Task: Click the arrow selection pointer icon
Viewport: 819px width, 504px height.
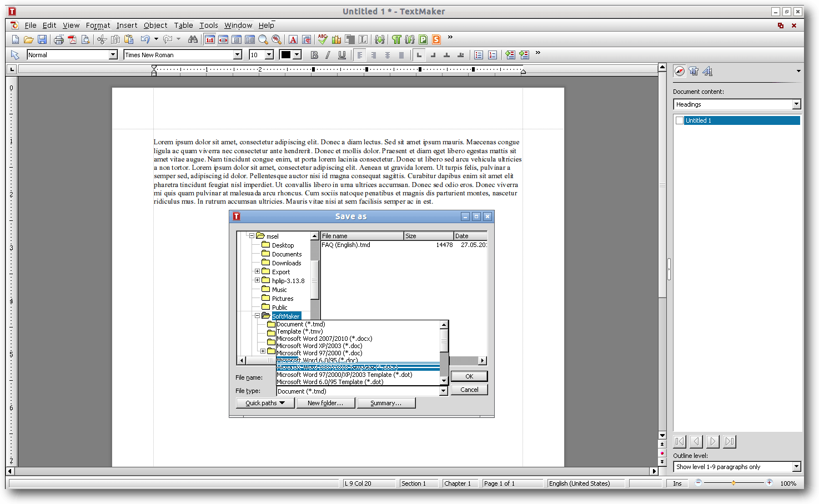Action: point(16,55)
